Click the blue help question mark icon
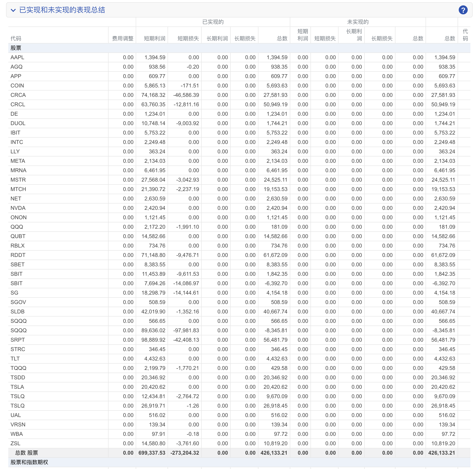476x469 pixels. (x=463, y=10)
